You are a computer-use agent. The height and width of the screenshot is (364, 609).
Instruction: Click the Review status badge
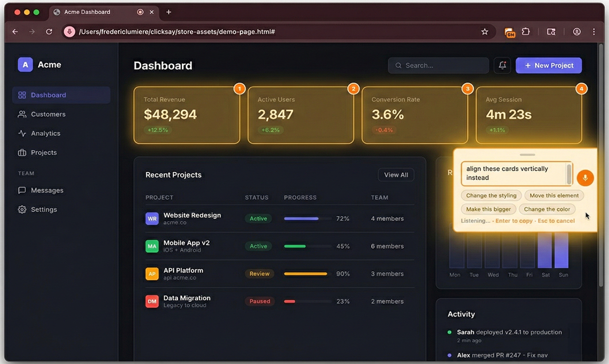pos(259,274)
